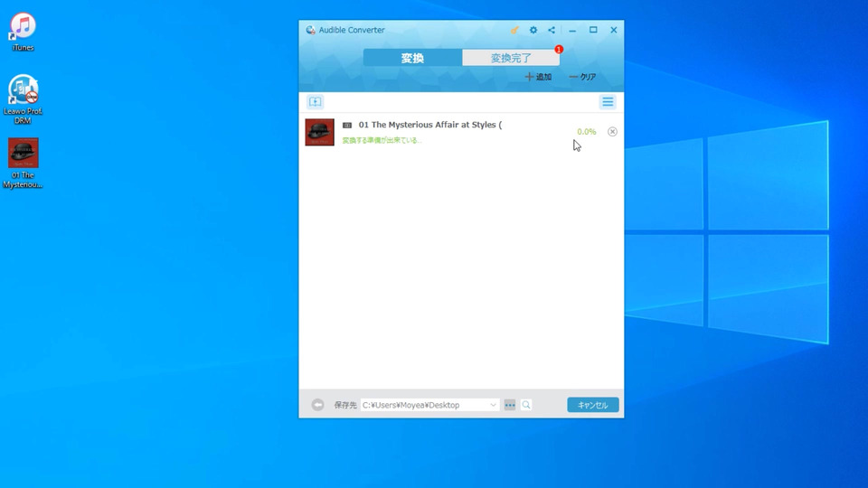
Task: Open Leawo Prof. DRM desktop shortcut
Action: (23, 99)
